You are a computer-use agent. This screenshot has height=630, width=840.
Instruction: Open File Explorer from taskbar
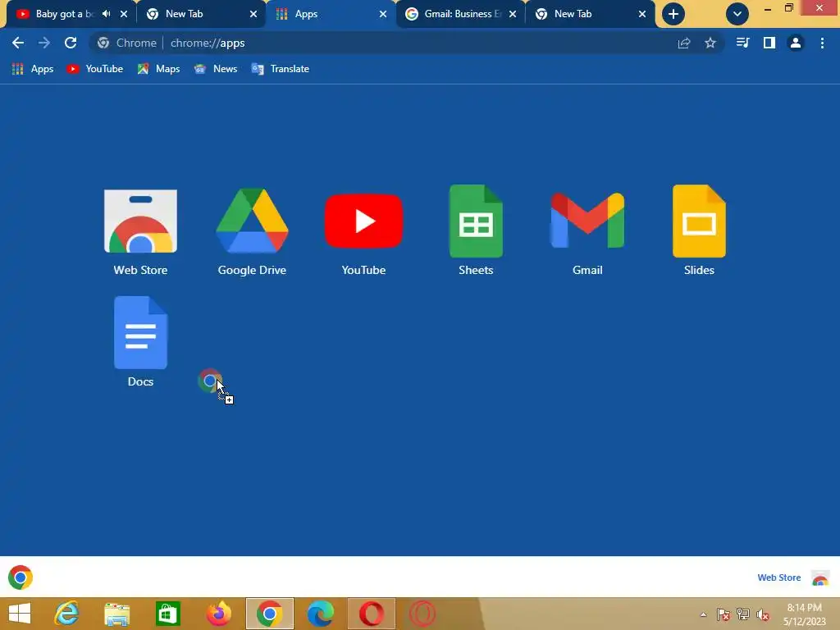point(116,614)
